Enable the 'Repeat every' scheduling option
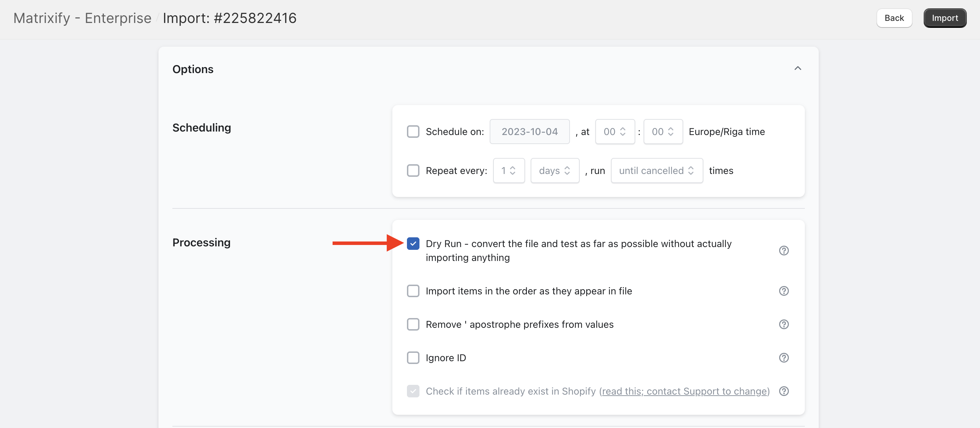The width and height of the screenshot is (980, 428). click(413, 171)
